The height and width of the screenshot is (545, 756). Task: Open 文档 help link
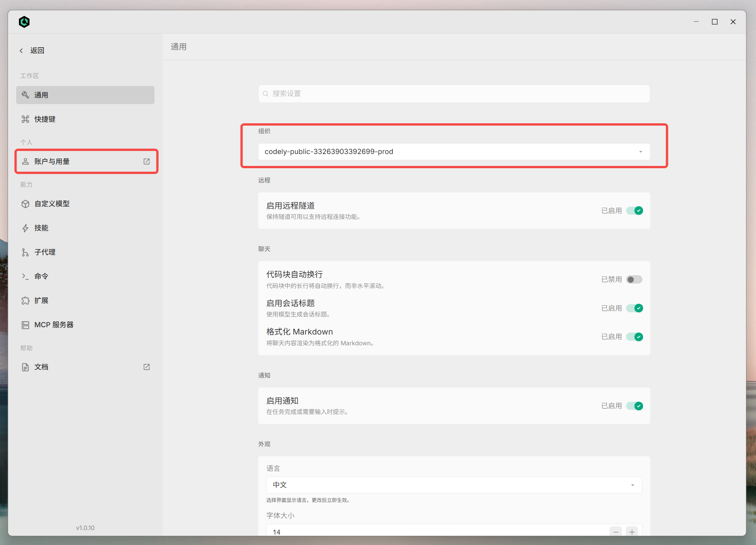click(85, 367)
